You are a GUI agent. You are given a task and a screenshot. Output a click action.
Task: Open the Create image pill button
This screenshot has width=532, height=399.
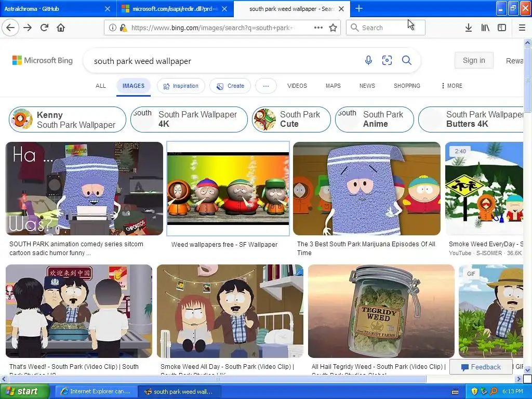tap(230, 86)
